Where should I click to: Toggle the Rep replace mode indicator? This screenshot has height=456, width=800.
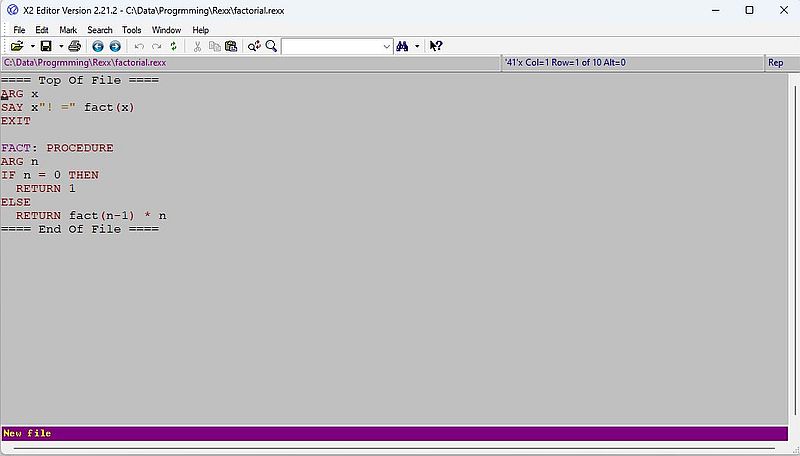tap(776, 63)
